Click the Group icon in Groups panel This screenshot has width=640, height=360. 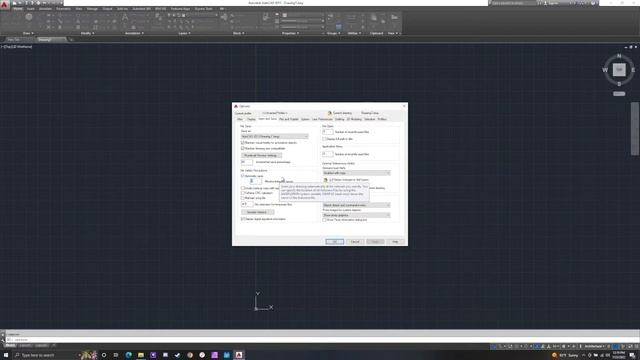coord(331,17)
